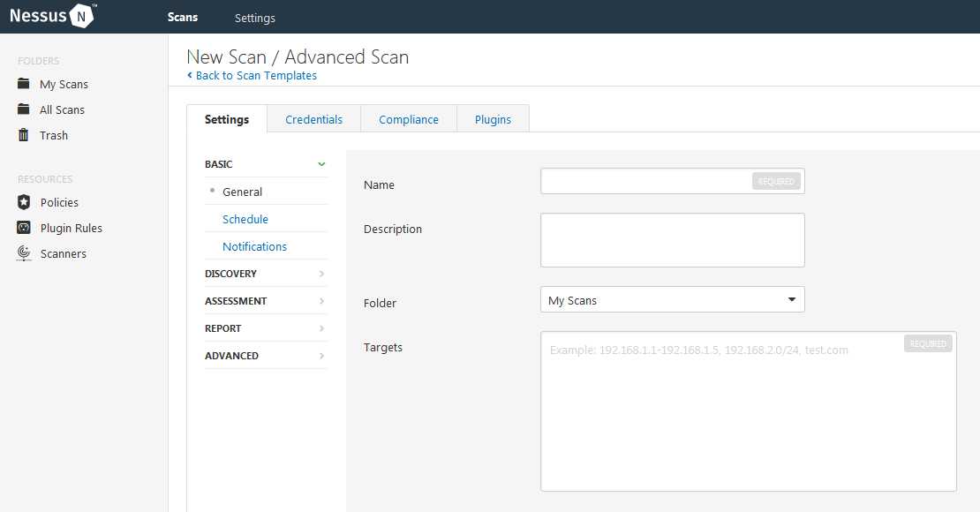The height and width of the screenshot is (512, 980).
Task: Open the Schedule settings link
Action: (x=245, y=220)
